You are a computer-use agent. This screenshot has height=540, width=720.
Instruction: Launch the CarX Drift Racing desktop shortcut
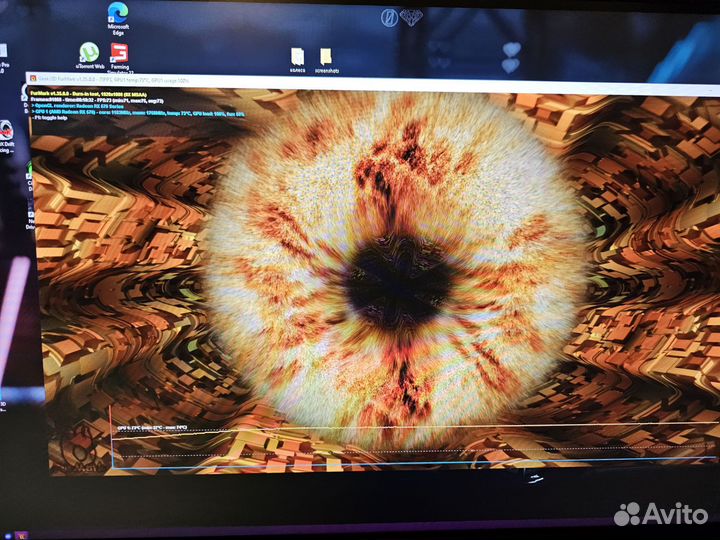6,136
